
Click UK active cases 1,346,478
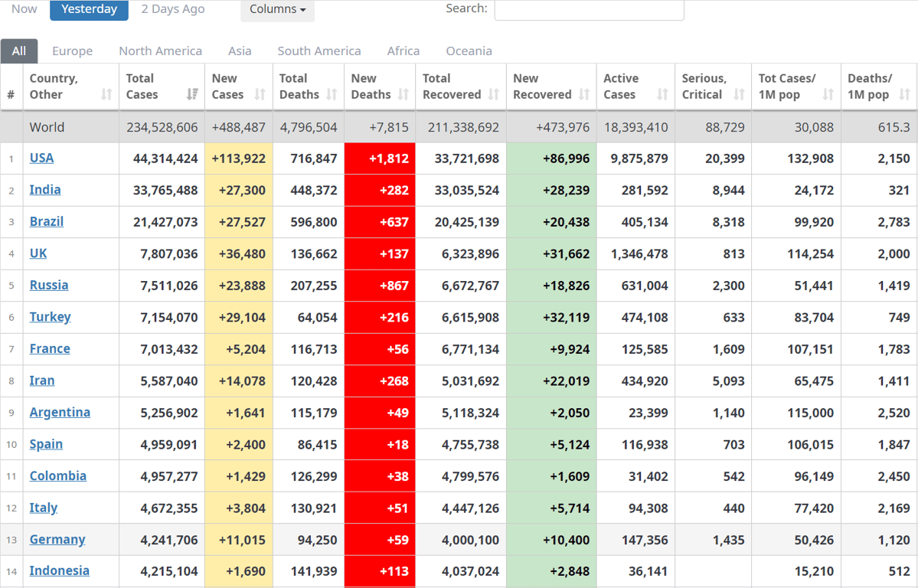point(639,254)
